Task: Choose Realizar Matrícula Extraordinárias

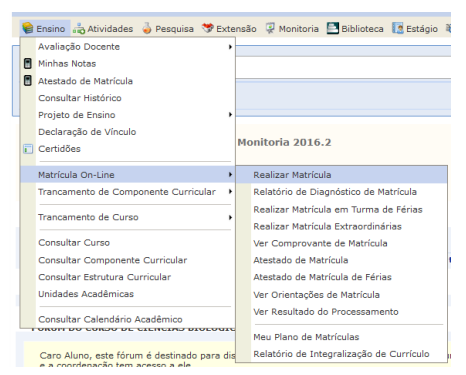Action: tap(341, 226)
